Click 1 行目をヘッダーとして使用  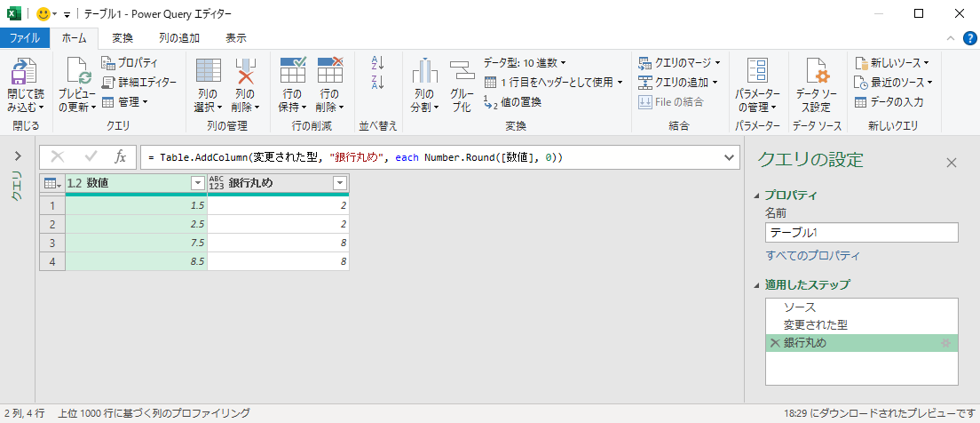(x=554, y=82)
